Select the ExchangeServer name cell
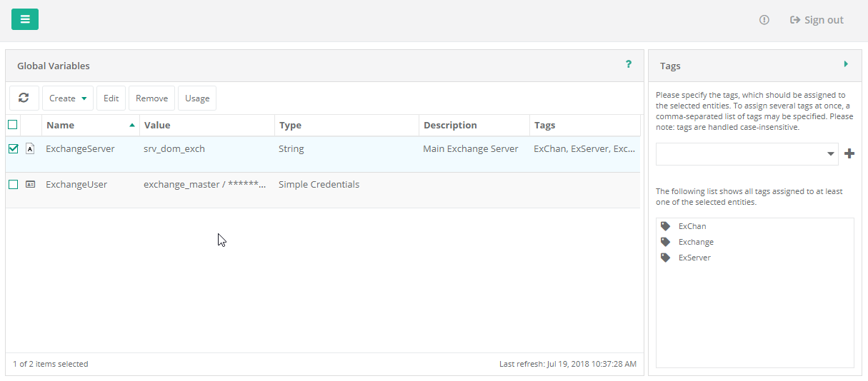Screen dimensions: 868x381 80,149
